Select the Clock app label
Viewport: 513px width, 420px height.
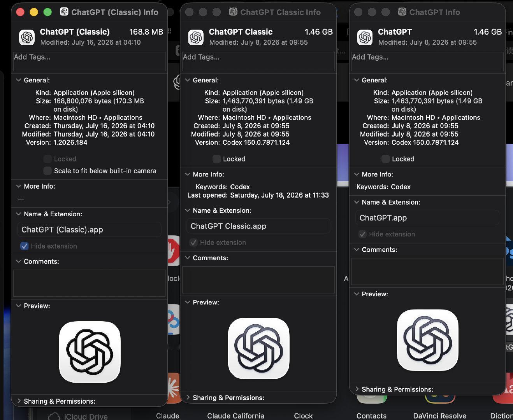point(303,416)
